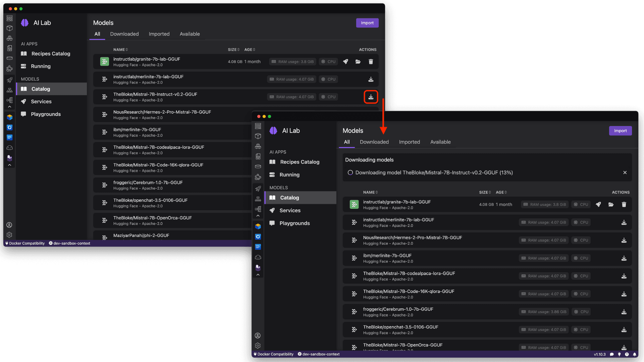Download the ibm/merlinite-7b-GGUF model in front window
Image resolution: width=644 pixels, height=362 pixels.
pos(624,258)
